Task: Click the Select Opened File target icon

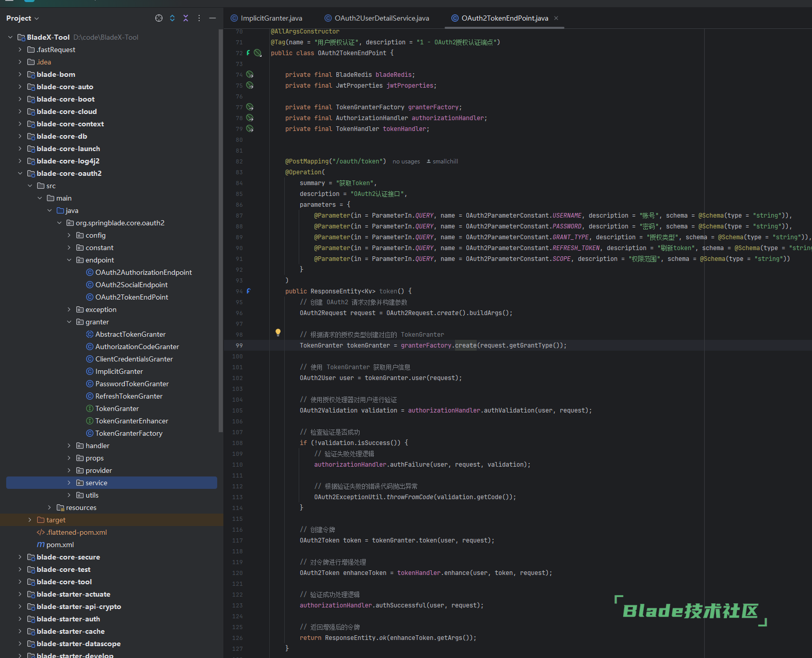Action: (159, 18)
